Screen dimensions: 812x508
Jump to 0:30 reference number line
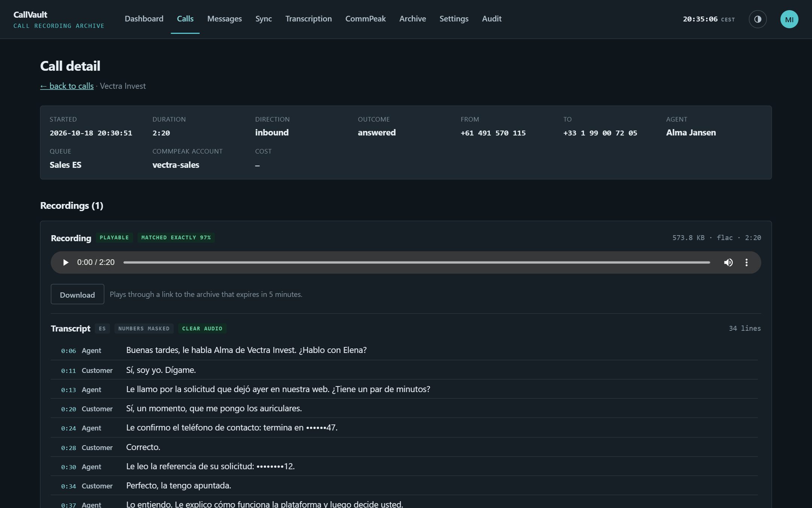click(x=68, y=467)
